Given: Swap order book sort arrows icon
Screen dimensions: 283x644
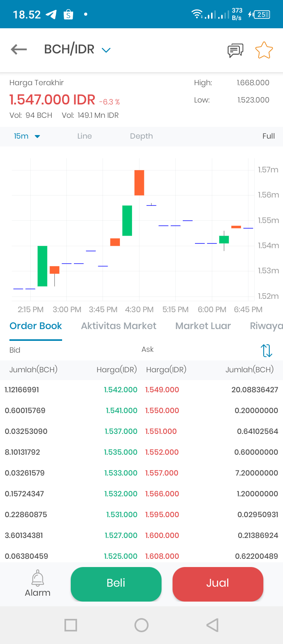Looking at the screenshot, I should coord(266,350).
